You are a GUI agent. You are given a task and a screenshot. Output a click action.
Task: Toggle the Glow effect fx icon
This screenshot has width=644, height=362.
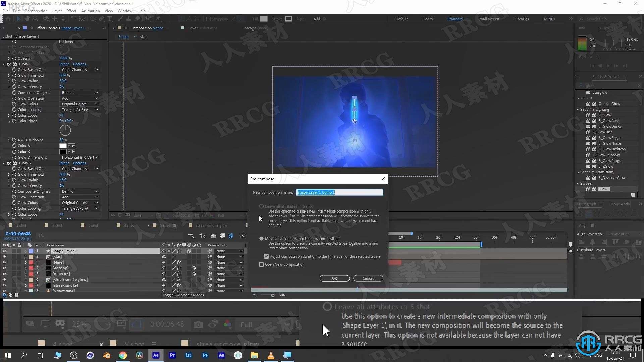(9, 64)
